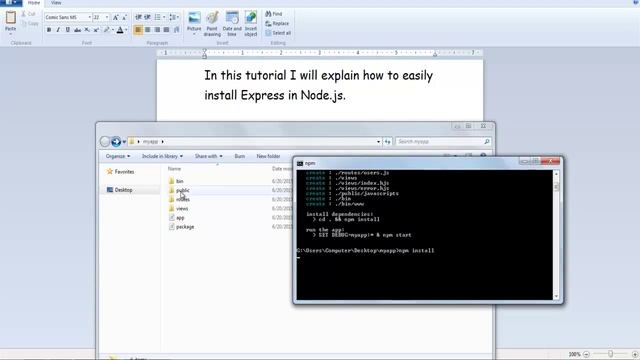
Task: Click the myapp address bar breadcrumb
Action: coord(150,142)
